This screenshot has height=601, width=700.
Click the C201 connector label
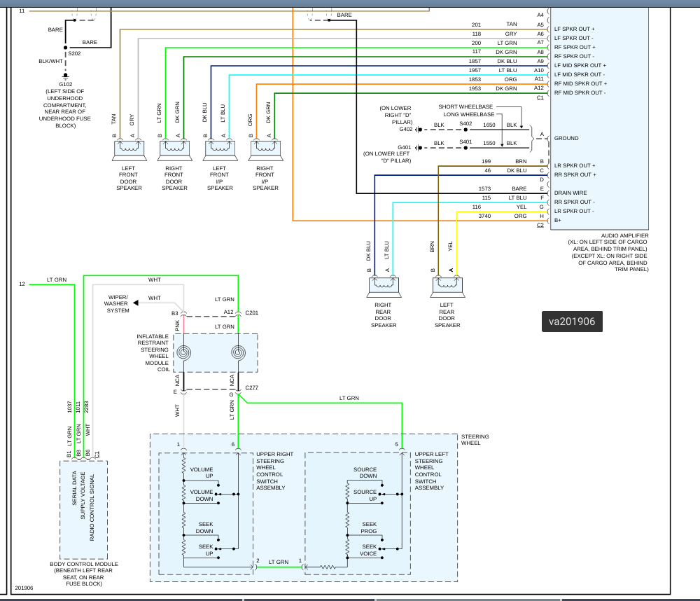pos(252,312)
